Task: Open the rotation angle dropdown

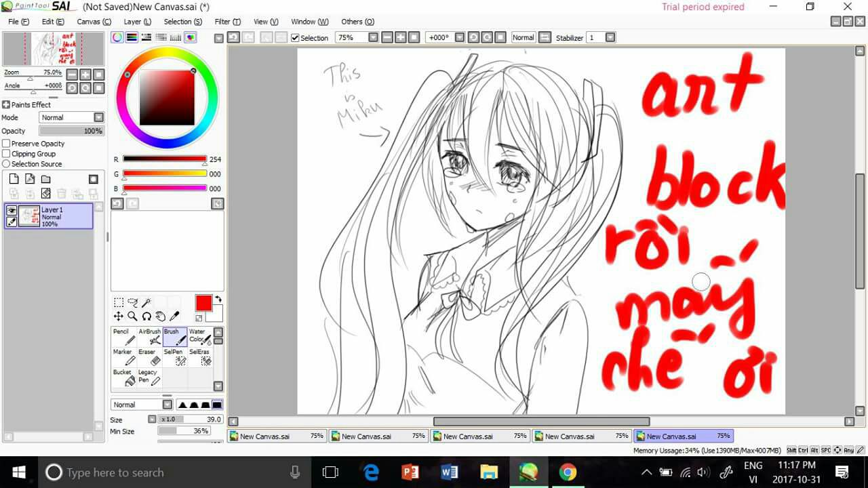Action: pyautogui.click(x=459, y=37)
